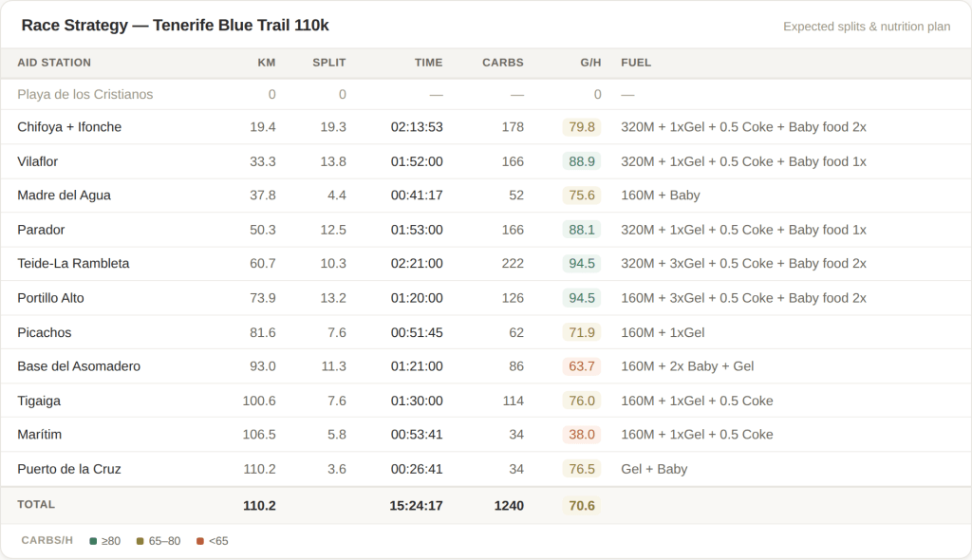The height and width of the screenshot is (560, 972).
Task: Click Madre del Agua time 00:41:17
Action: [x=417, y=196]
